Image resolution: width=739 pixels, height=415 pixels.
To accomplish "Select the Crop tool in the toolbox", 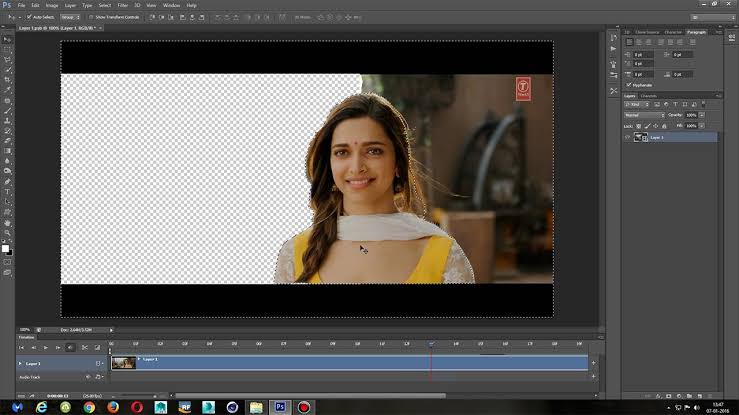I will tap(7, 80).
